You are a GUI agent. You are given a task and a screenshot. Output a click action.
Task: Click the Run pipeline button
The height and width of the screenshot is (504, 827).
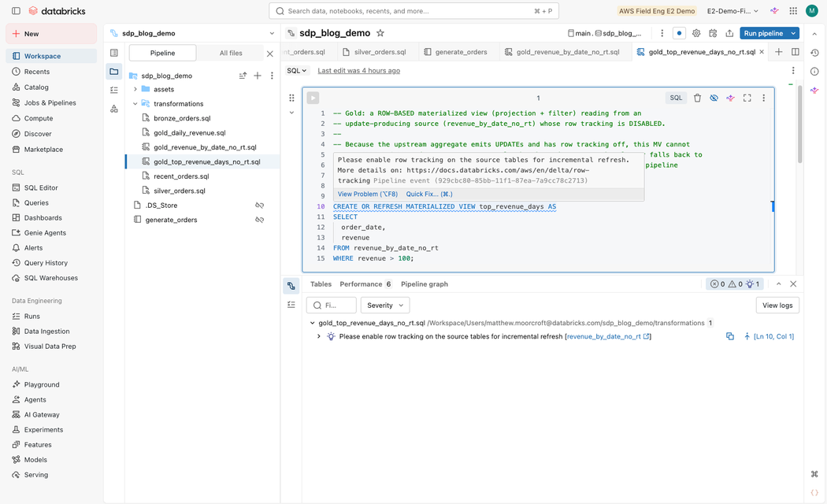(x=763, y=33)
